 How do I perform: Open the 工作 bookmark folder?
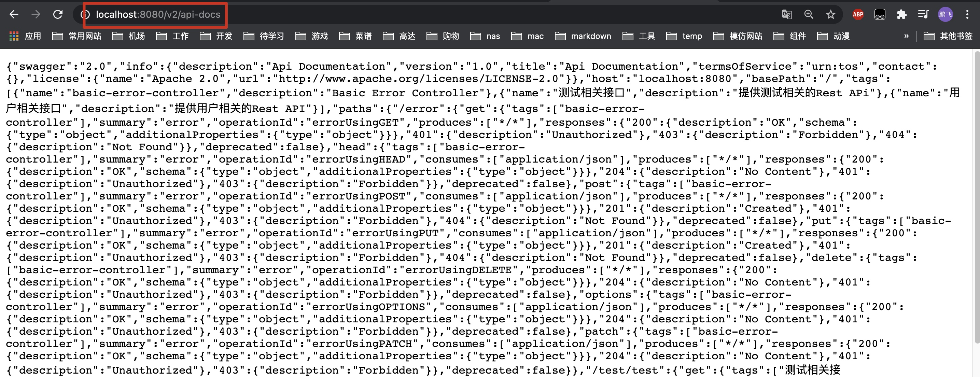[x=172, y=36]
